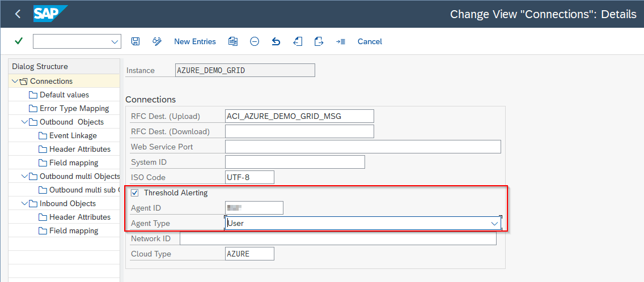Collapse the Connections tree node
The width and height of the screenshot is (644, 282).
[15, 81]
